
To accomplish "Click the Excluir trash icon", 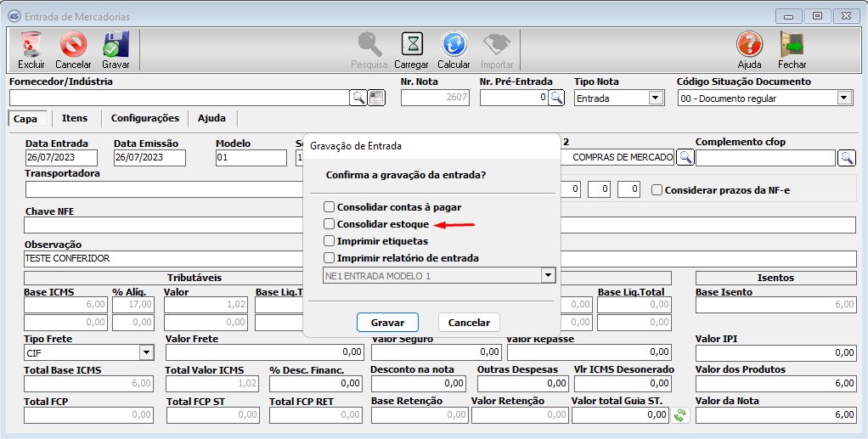I will tap(31, 44).
